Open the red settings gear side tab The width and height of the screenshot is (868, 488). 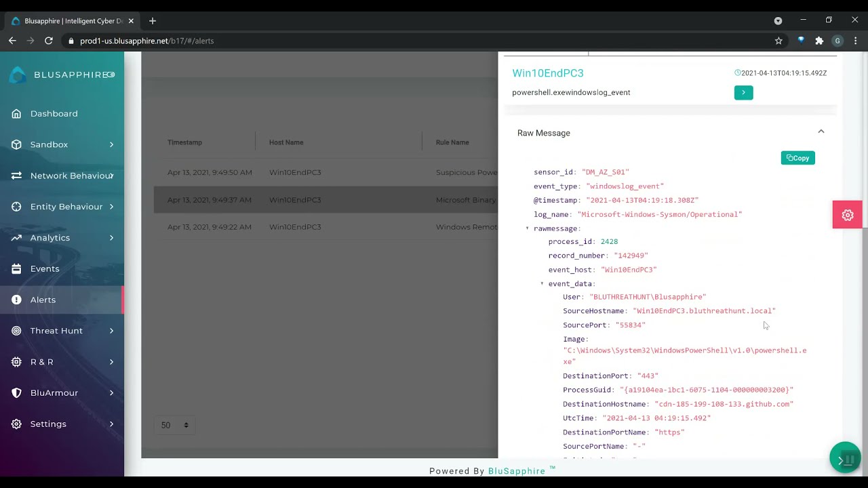pos(848,215)
